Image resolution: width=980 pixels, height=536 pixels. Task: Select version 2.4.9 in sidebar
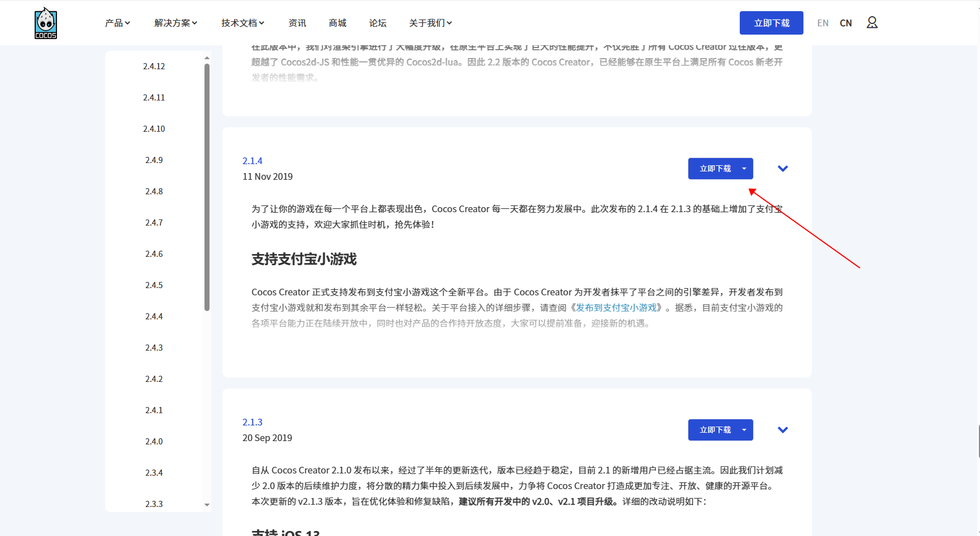coord(154,160)
